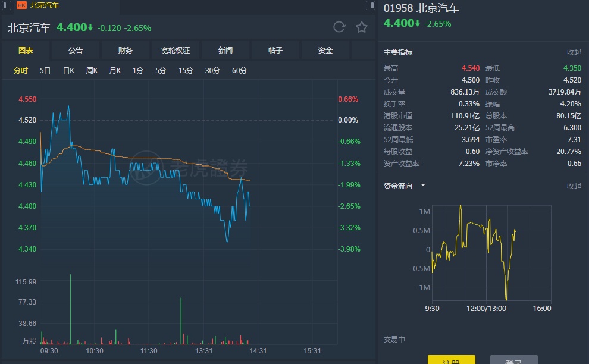Click the 每股收益 value 0.60
The width and height of the screenshot is (589, 364).
point(472,152)
